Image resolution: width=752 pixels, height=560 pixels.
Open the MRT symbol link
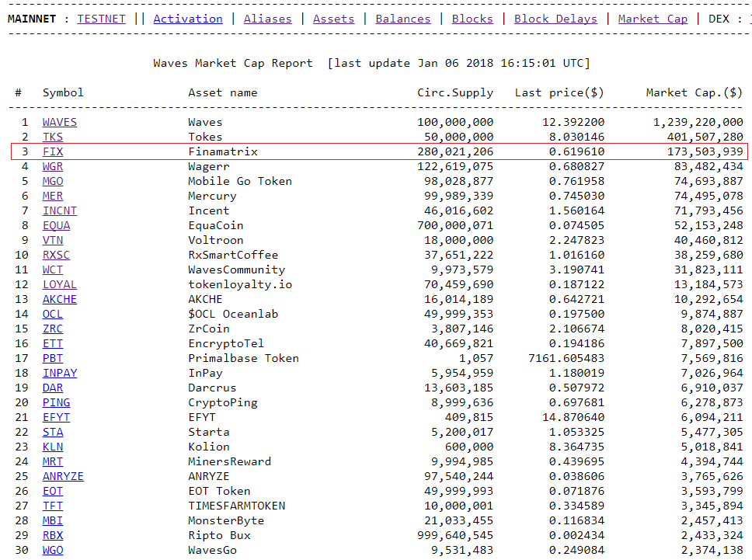(53, 461)
